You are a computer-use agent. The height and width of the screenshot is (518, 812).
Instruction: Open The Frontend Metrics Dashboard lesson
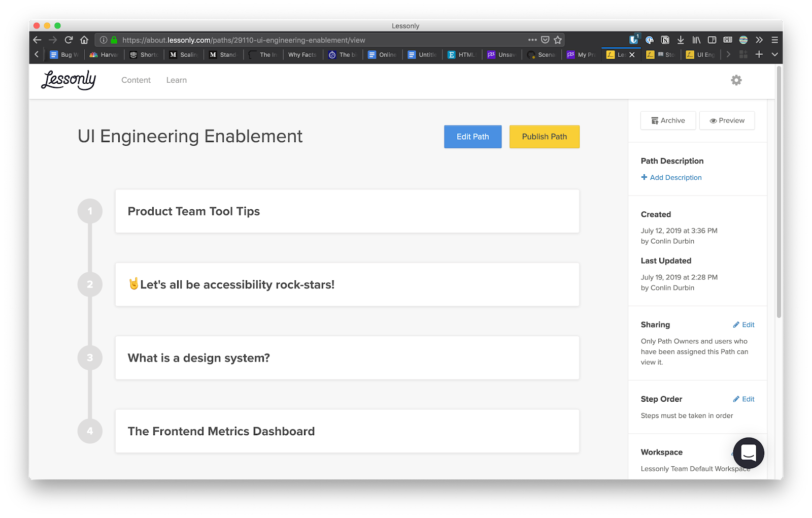click(x=347, y=431)
